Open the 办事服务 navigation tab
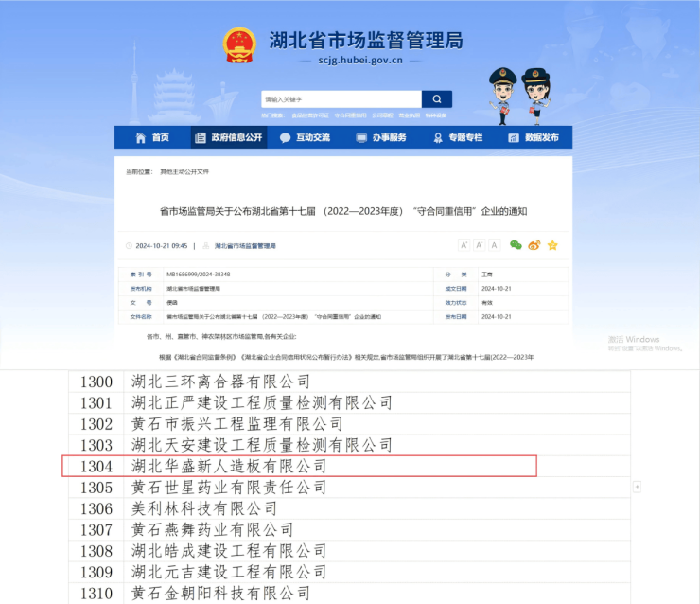 382,137
